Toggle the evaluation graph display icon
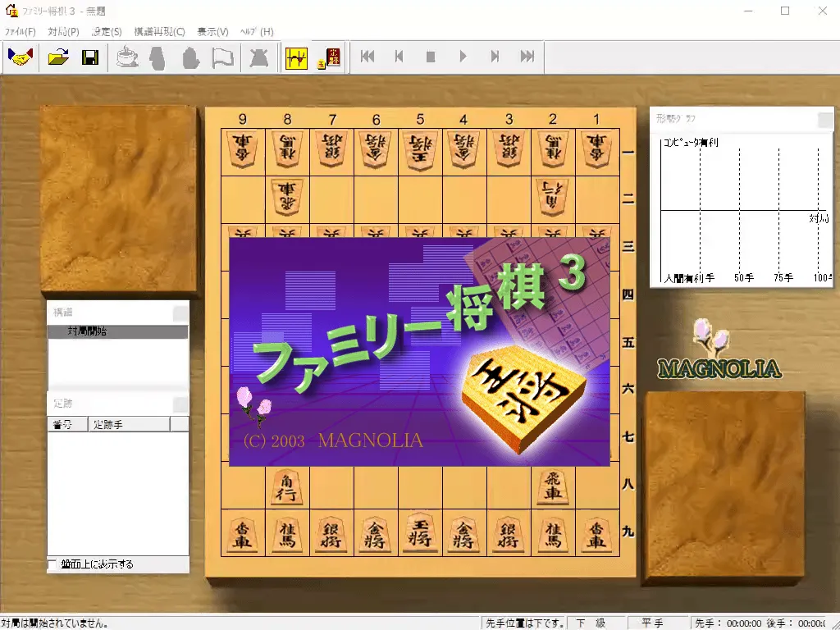 tap(296, 57)
